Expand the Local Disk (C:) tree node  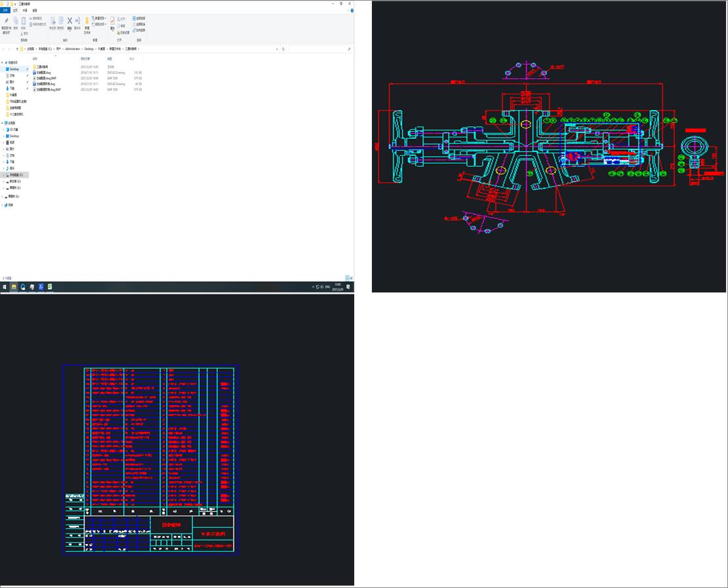coord(3,175)
